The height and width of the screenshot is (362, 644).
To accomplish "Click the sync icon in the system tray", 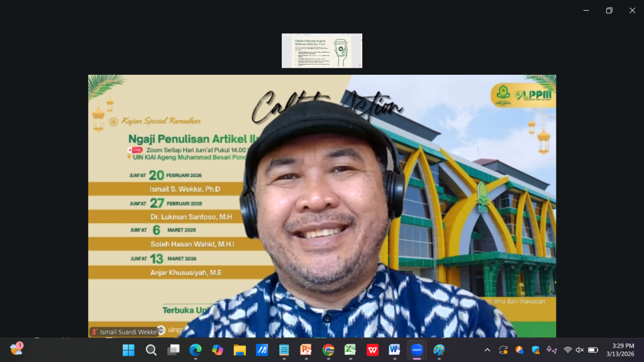I will point(504,349).
